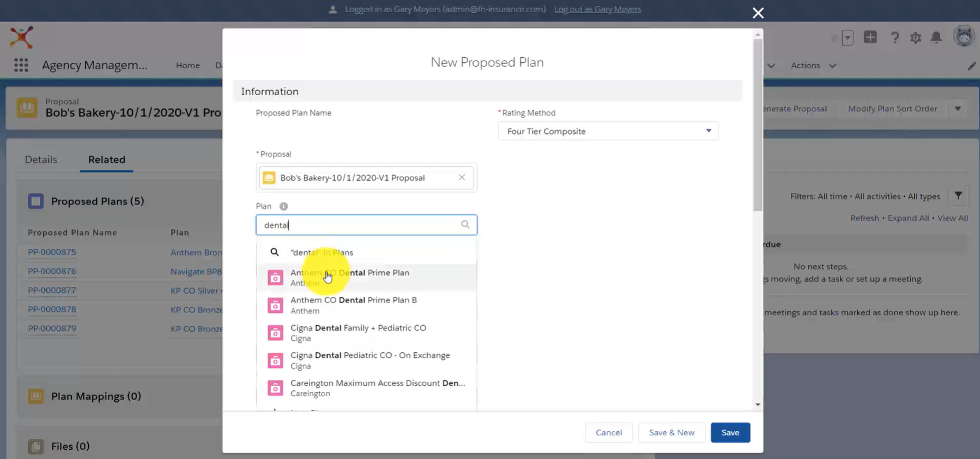This screenshot has width=980, height=459.
Task: Open the Actions nav dropdown arrow
Action: tap(832, 66)
